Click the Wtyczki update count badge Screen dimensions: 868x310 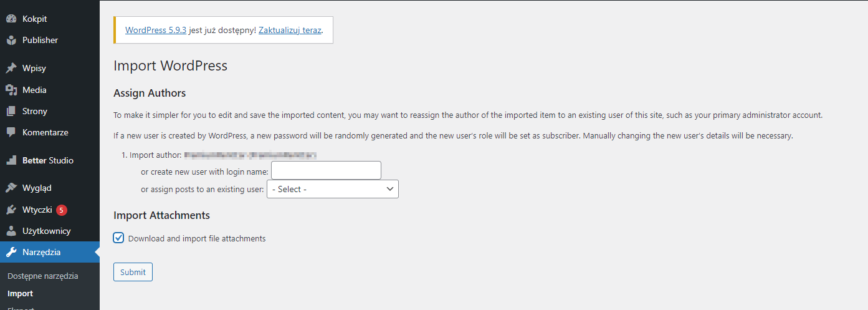click(x=61, y=210)
